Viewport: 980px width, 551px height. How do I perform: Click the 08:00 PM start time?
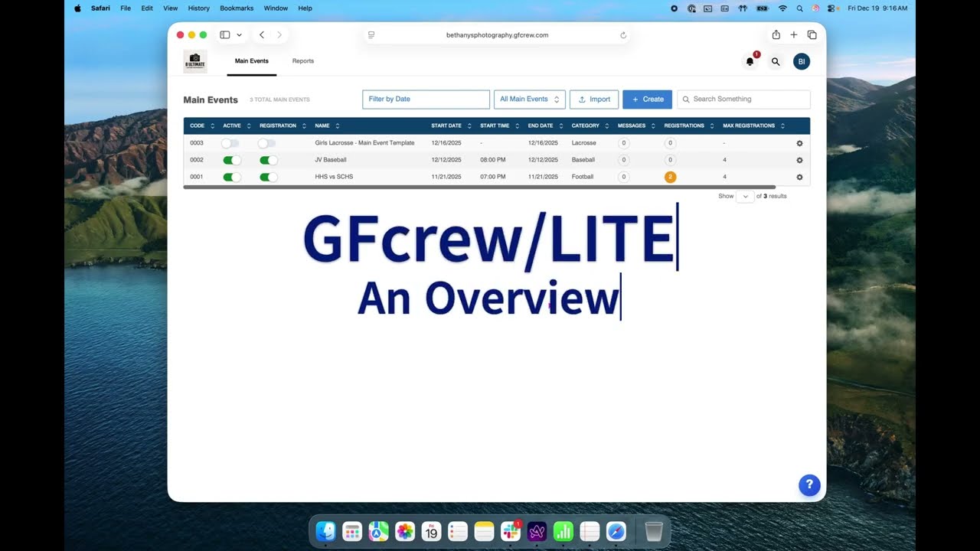[x=492, y=160]
